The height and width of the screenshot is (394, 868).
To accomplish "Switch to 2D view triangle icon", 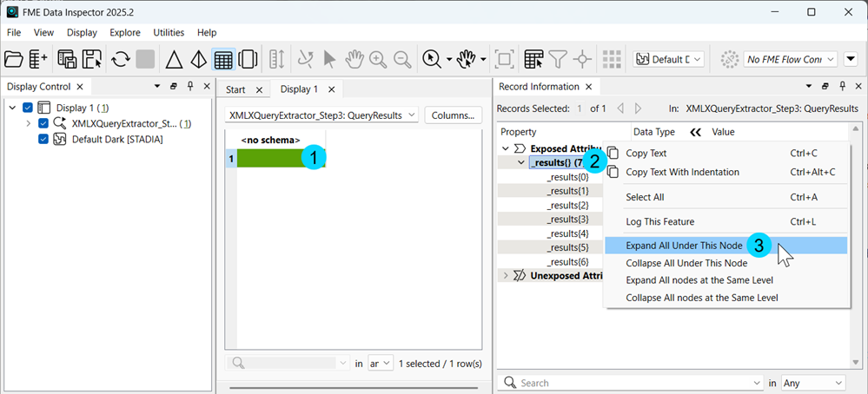I will [175, 59].
